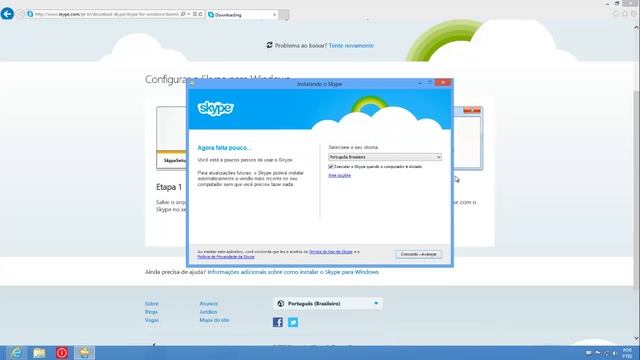
Task: Open a new browser tab
Action: coord(284,15)
